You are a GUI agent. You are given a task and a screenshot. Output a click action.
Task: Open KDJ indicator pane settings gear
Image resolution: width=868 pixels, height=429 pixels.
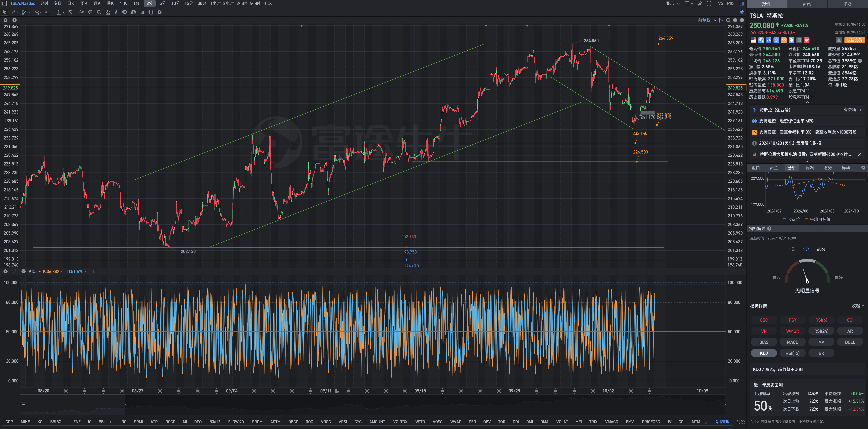[5, 271]
